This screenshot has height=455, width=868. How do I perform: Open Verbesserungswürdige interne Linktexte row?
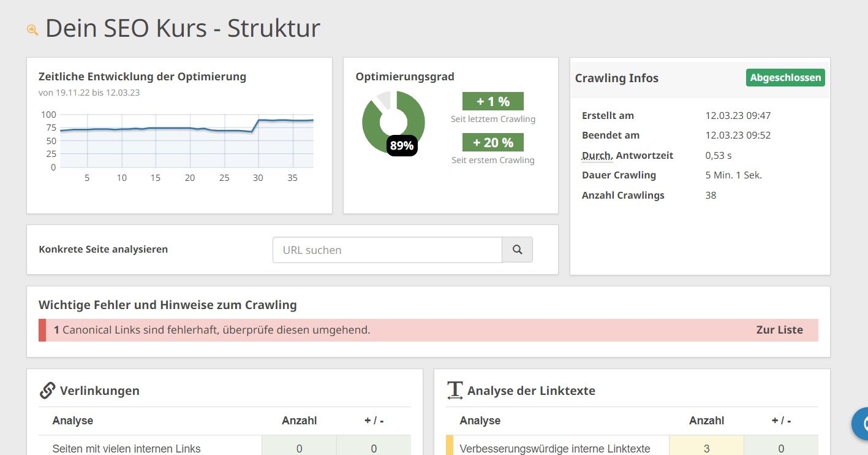[x=554, y=449]
